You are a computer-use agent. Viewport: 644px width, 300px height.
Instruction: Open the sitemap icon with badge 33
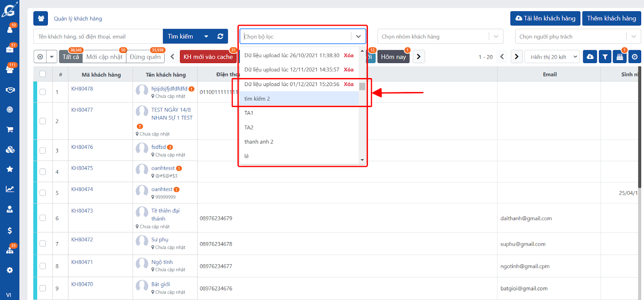[x=10, y=250]
